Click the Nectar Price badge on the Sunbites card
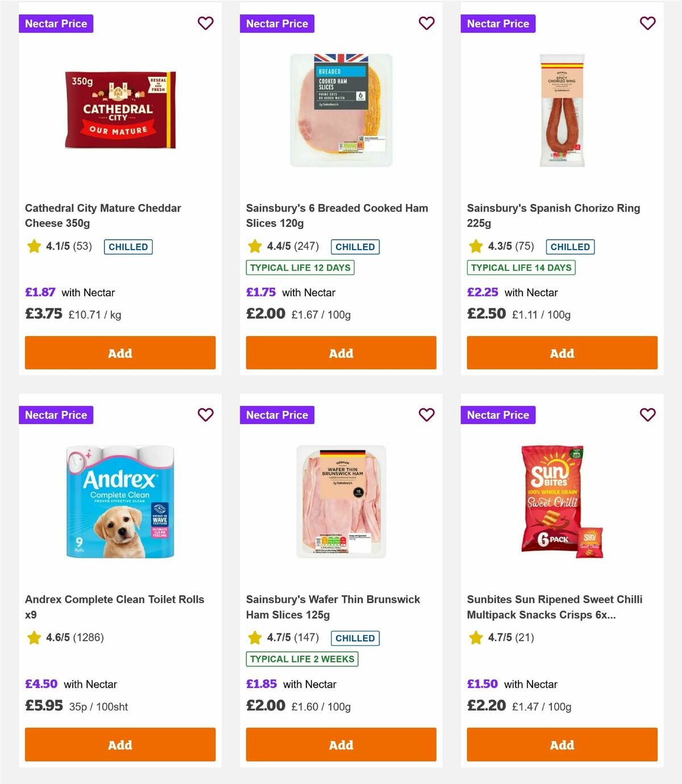The width and height of the screenshot is (682, 784). click(498, 415)
